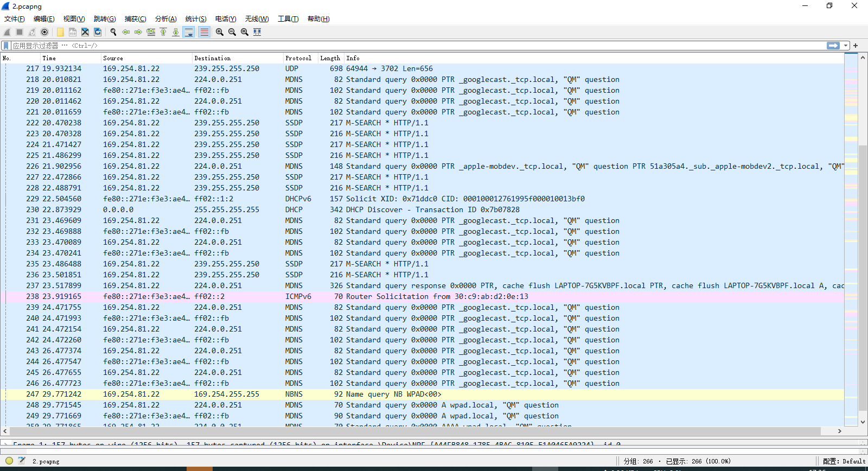Open the 无线(W) menu
The image size is (868, 471).
(257, 19)
